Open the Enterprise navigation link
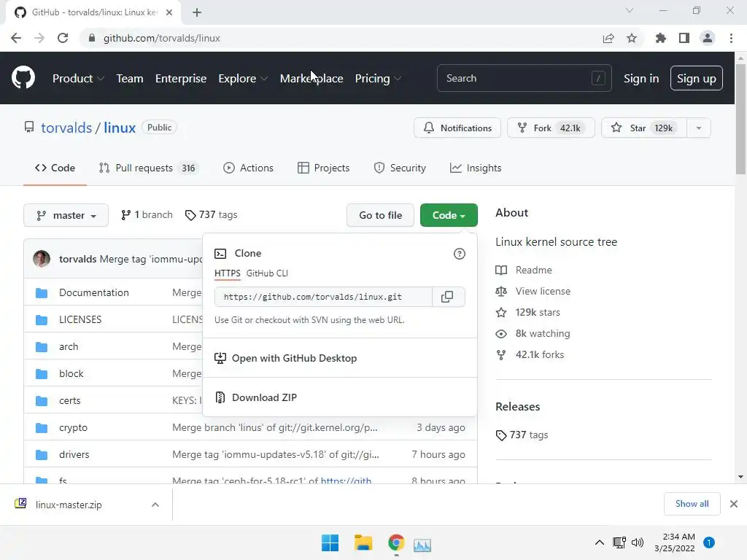The image size is (747, 560). (x=181, y=79)
